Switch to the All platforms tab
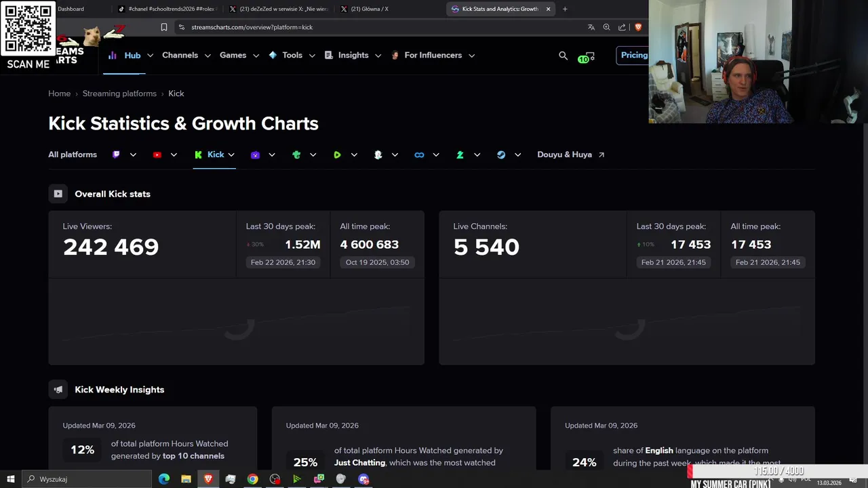The height and width of the screenshot is (488, 868). pos(73,155)
